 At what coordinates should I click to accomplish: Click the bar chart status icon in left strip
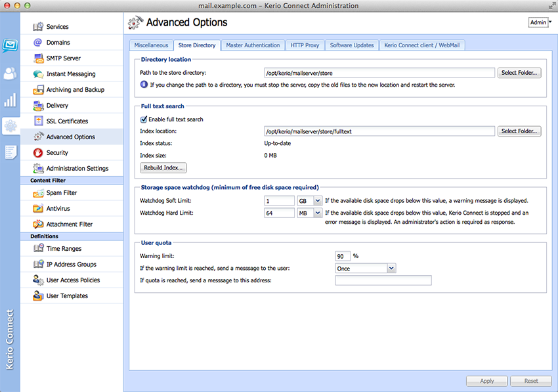(x=10, y=100)
